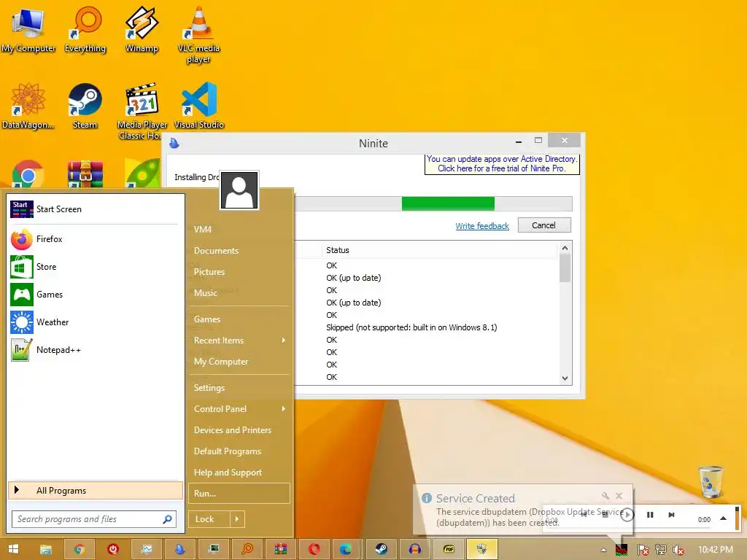Open Weather app from start menu
Image resolution: width=747 pixels, height=560 pixels.
coord(94,322)
